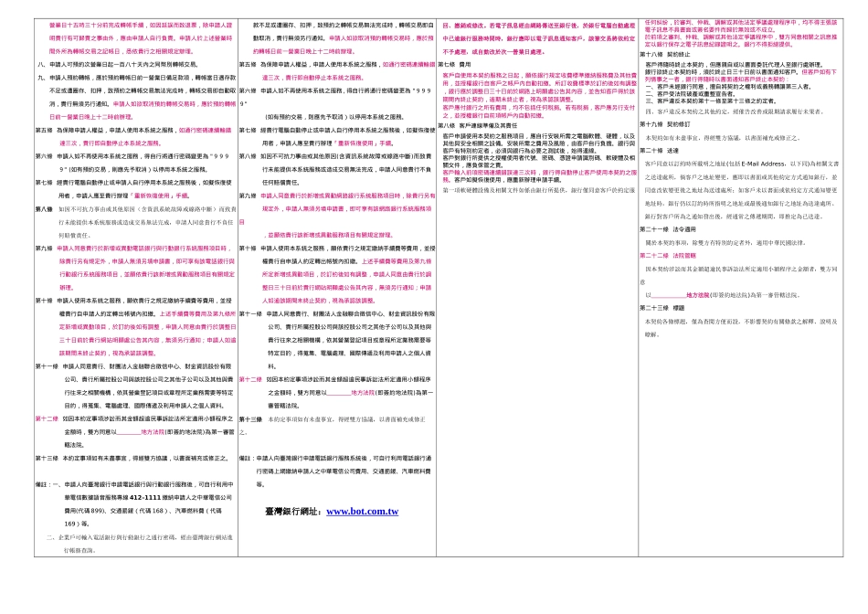Click sentence 本契約各條標題 under 標題
Screen dimensions: 868x614
741,321
